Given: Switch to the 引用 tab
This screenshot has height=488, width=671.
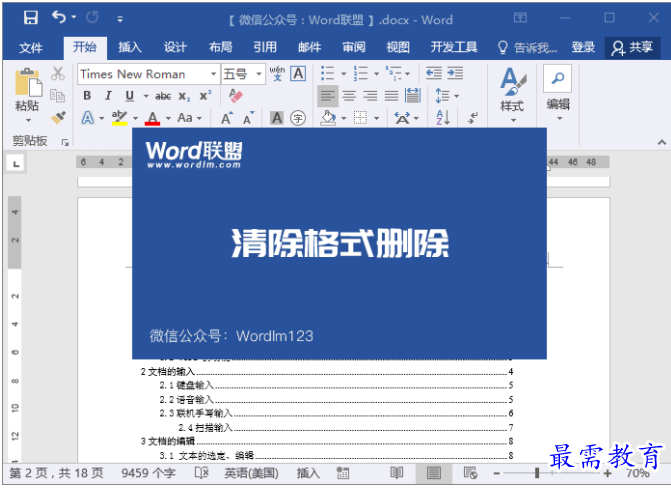Looking at the screenshot, I should pos(265,47).
